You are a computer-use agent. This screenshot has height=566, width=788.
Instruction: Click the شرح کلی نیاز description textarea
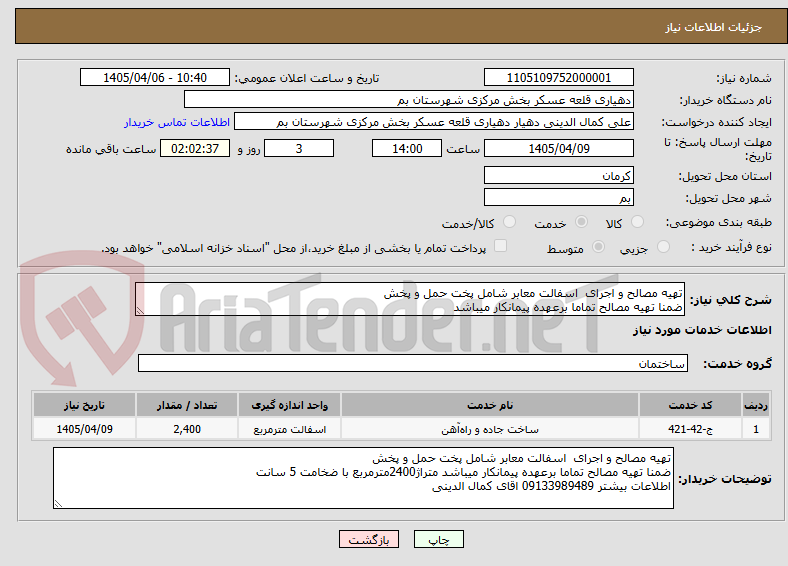(410, 299)
